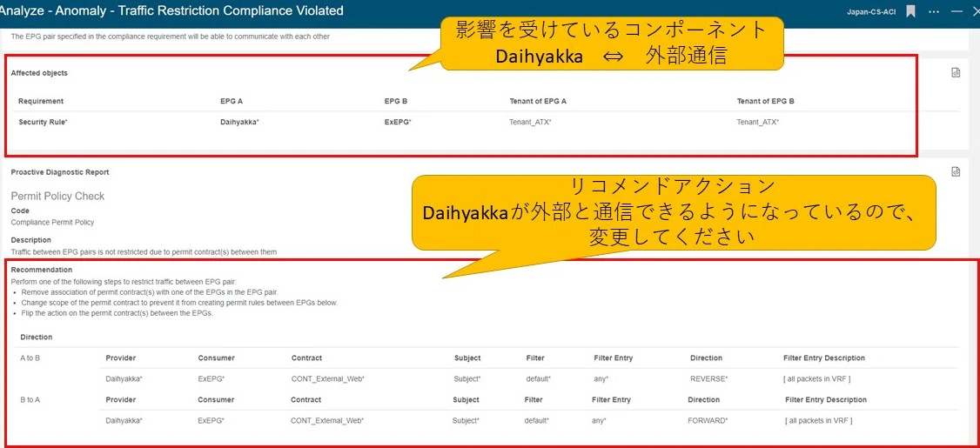Viewport: 980px width, 448px height.
Task: Select the Affected objects heading
Action: coord(39,73)
